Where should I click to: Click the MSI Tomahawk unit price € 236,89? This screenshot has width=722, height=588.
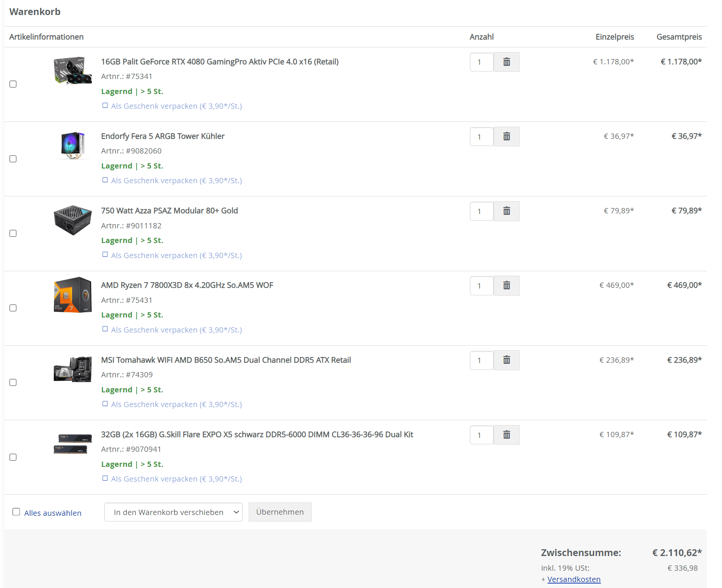[x=617, y=360]
